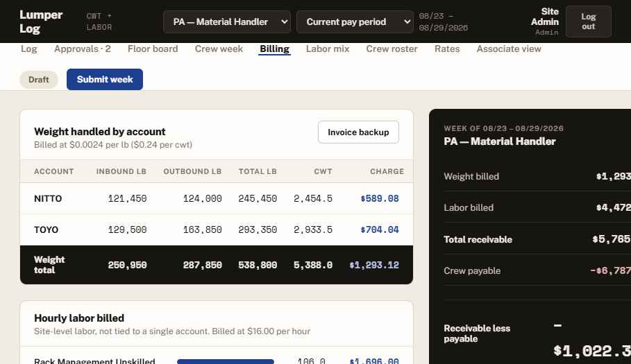Go to the Rates tab

447,49
